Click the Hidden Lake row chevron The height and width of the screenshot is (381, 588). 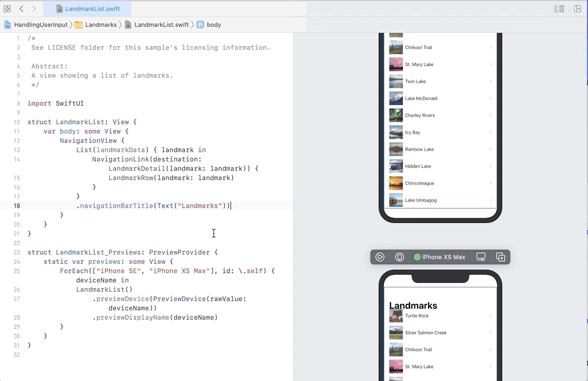click(491, 166)
